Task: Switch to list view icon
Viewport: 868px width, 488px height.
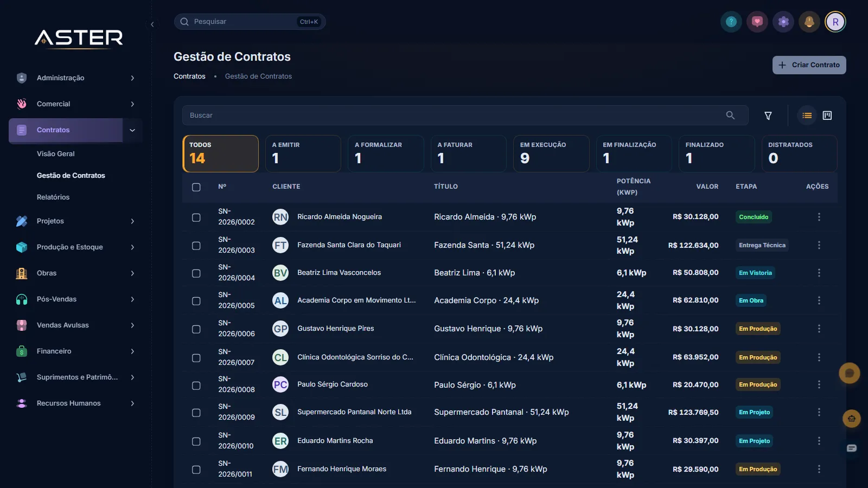Action: click(807, 115)
